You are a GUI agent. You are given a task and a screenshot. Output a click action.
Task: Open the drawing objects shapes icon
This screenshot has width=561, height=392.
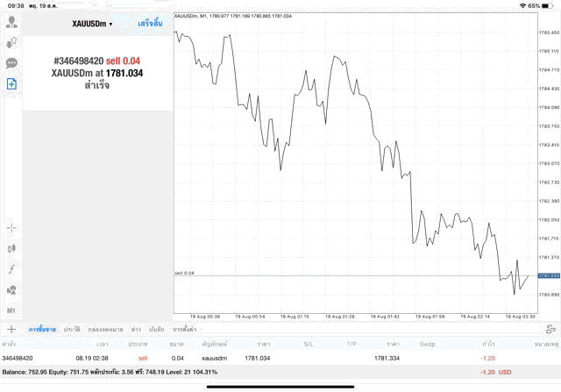(x=11, y=289)
